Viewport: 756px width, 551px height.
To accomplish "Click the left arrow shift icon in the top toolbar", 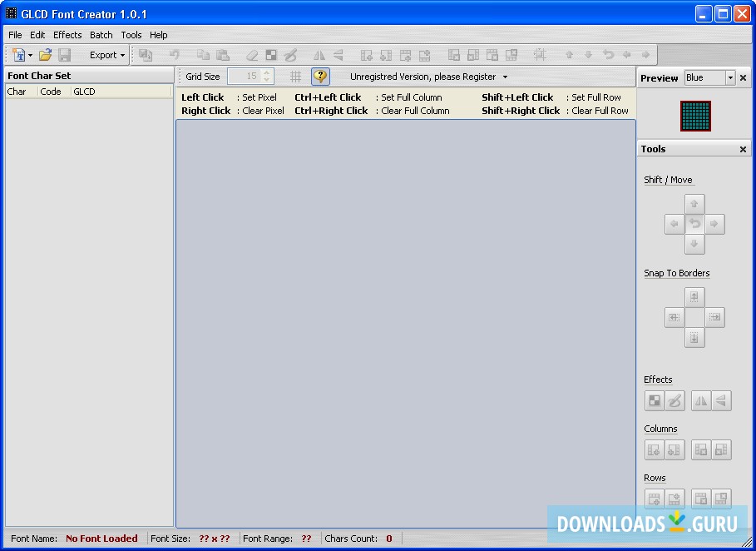I will click(x=627, y=55).
